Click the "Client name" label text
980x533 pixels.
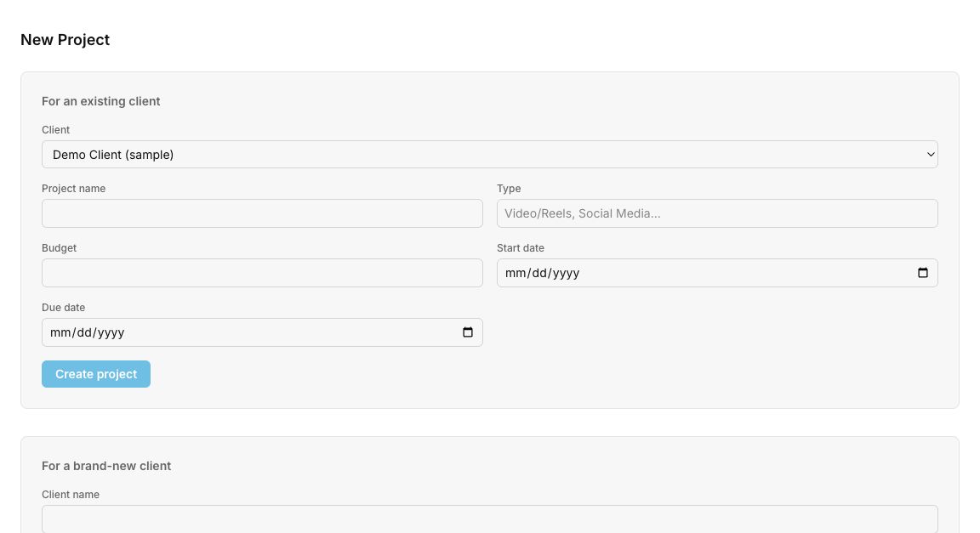pos(71,494)
